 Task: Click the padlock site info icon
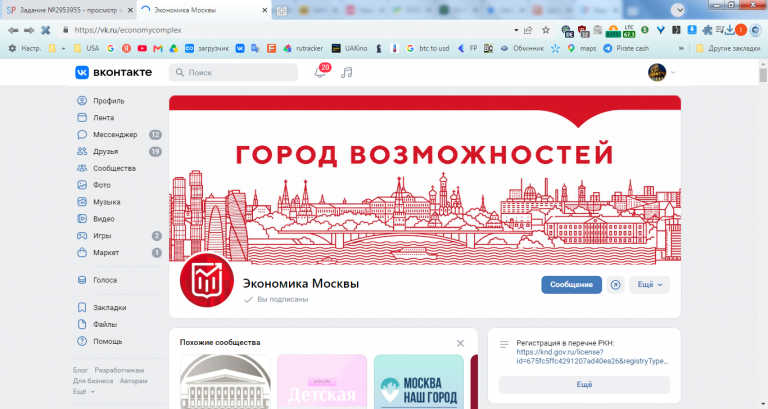[x=66, y=30]
